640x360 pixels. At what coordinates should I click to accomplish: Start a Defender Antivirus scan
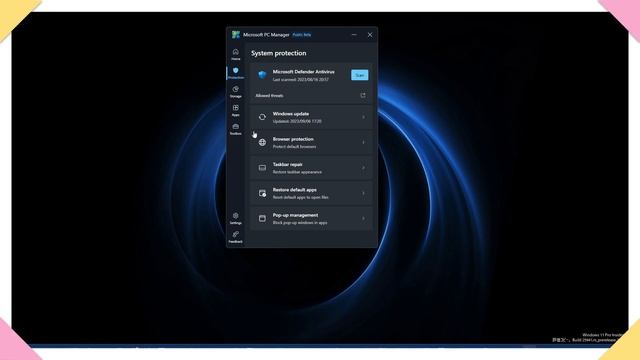[360, 75]
